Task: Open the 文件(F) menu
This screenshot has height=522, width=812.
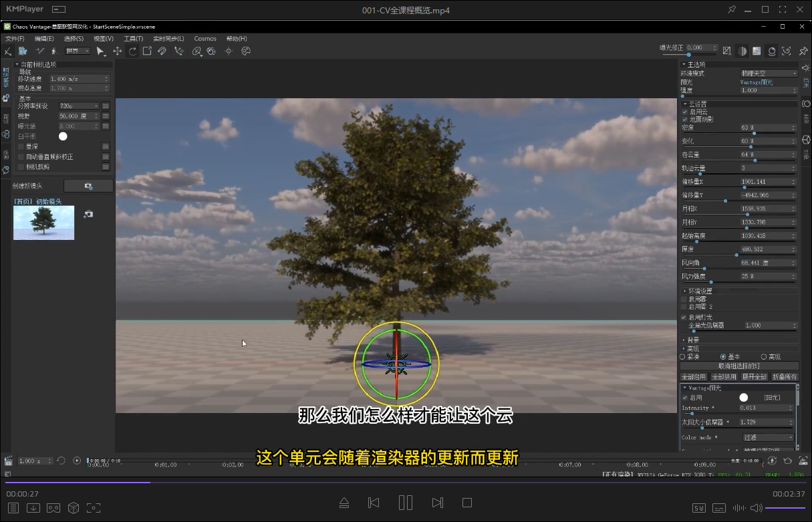Action: (x=15, y=39)
